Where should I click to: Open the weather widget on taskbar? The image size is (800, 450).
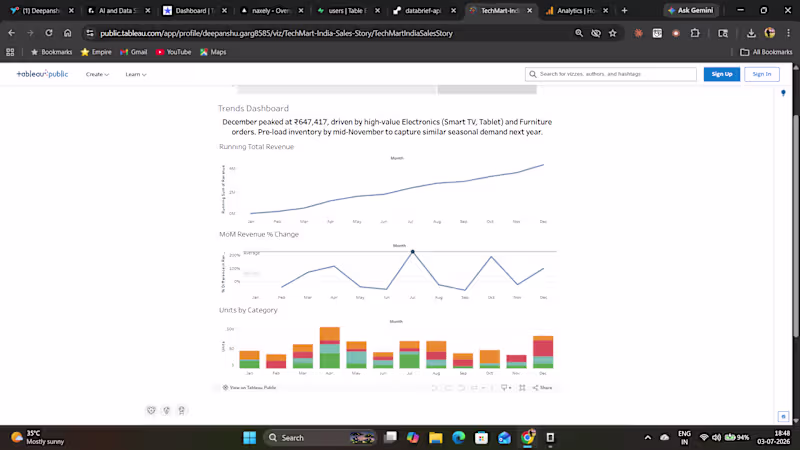(x=38, y=437)
